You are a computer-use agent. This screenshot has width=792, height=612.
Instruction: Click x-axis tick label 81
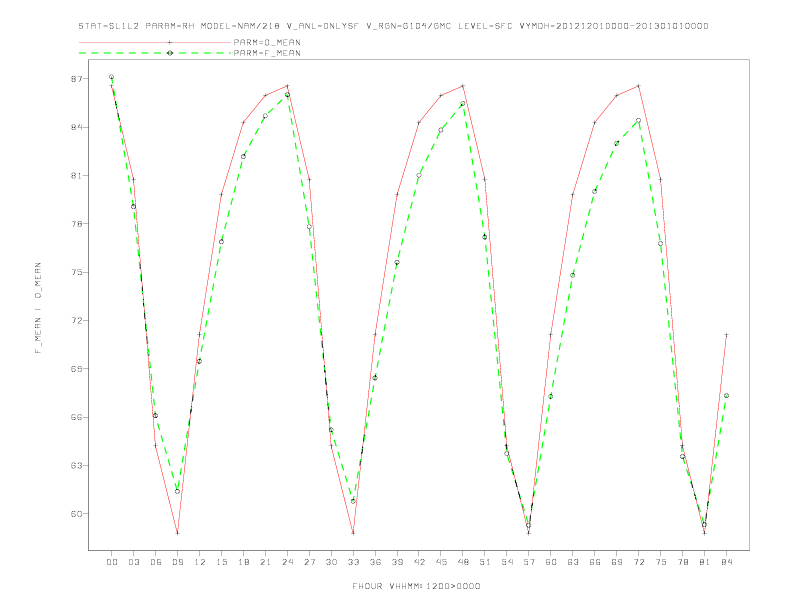pyautogui.click(x=705, y=562)
